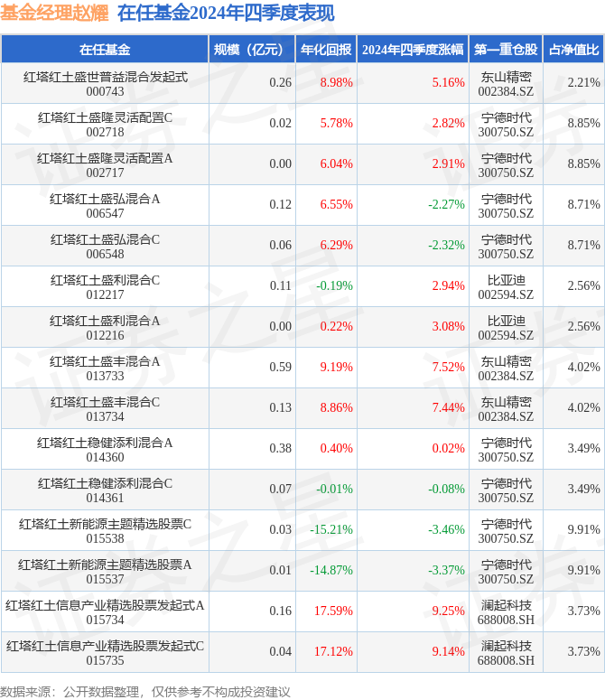Click the 第一重仓股 column header

coord(506,50)
